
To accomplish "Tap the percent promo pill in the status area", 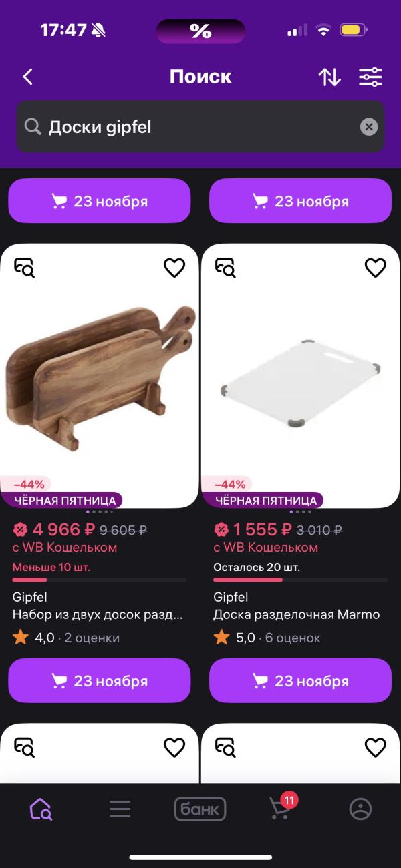I will tap(200, 30).
